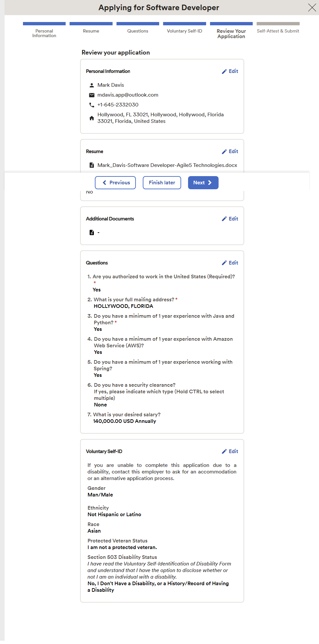The height and width of the screenshot is (644, 319).
Task: Proceed with the Next button
Action: point(203,183)
